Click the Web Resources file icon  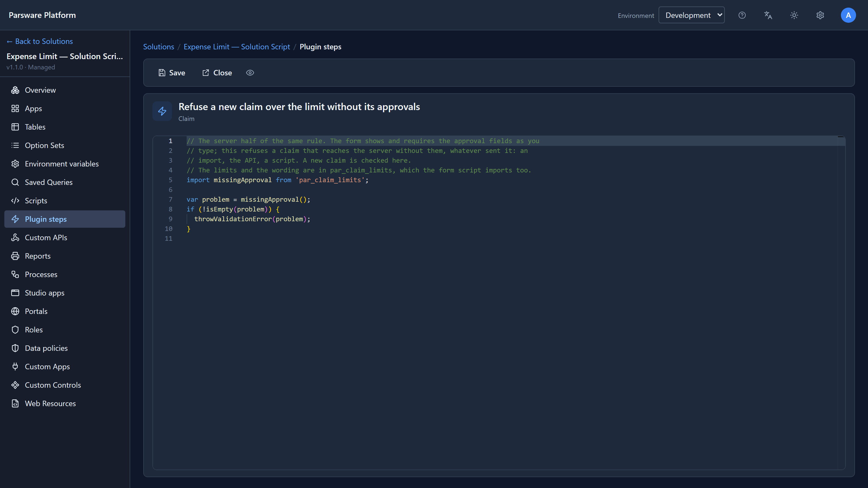15,403
